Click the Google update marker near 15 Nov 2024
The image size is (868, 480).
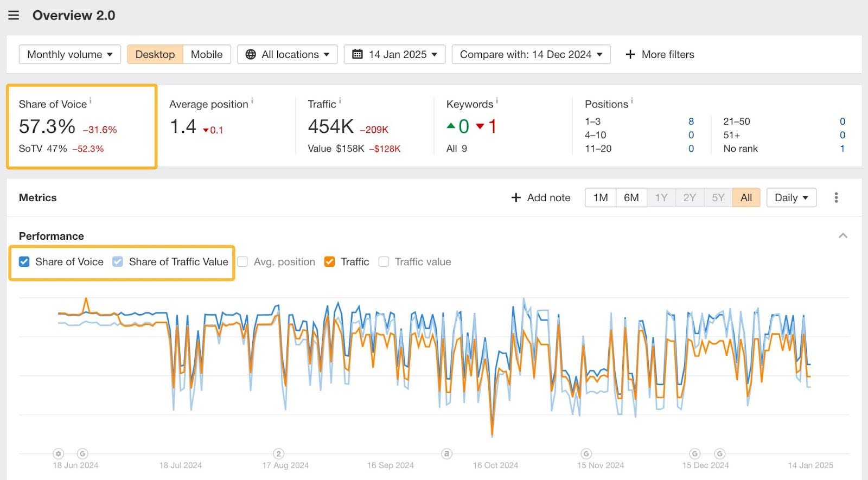click(586, 453)
